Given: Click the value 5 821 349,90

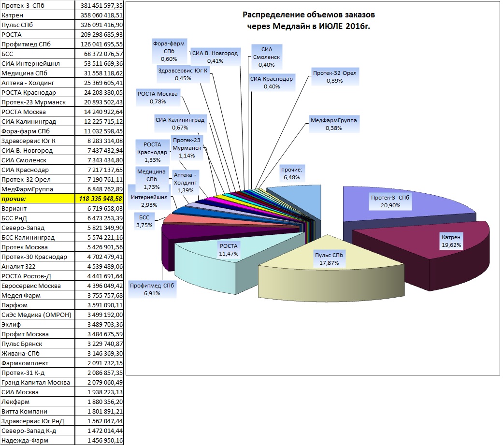Looking at the screenshot, I should point(100,228).
